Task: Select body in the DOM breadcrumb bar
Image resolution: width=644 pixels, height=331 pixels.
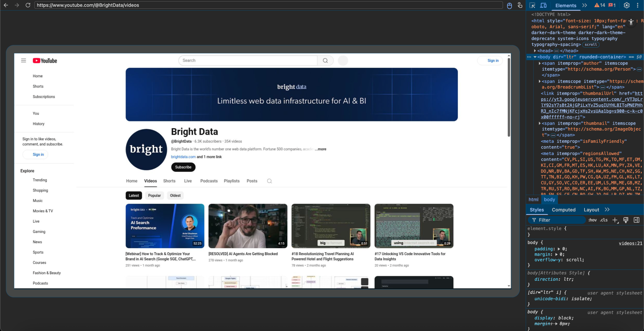Action: (549, 199)
